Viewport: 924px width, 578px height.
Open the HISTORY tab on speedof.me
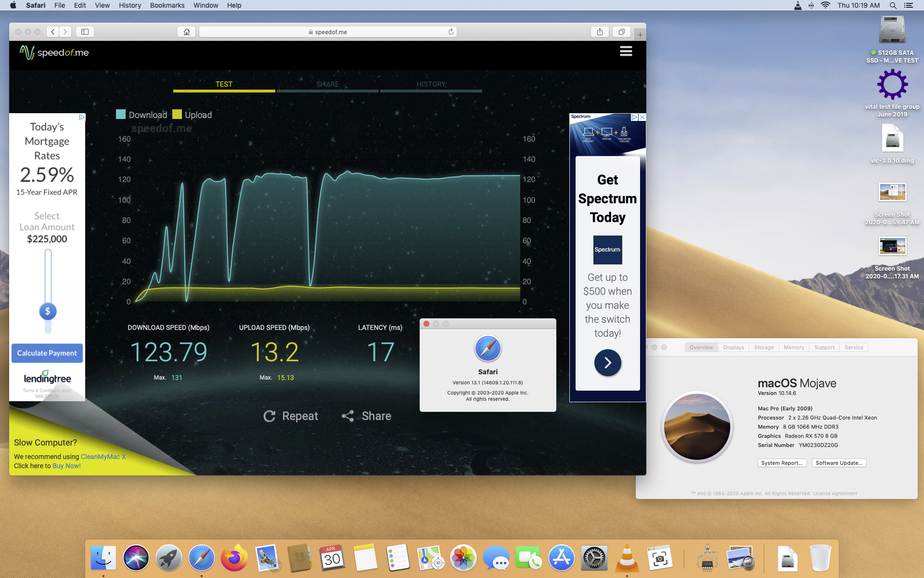click(431, 84)
